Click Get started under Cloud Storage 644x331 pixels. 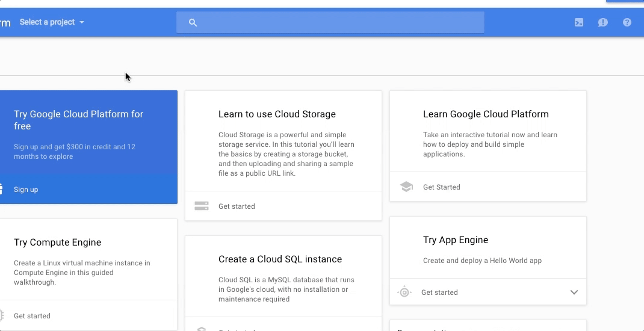pyautogui.click(x=237, y=206)
